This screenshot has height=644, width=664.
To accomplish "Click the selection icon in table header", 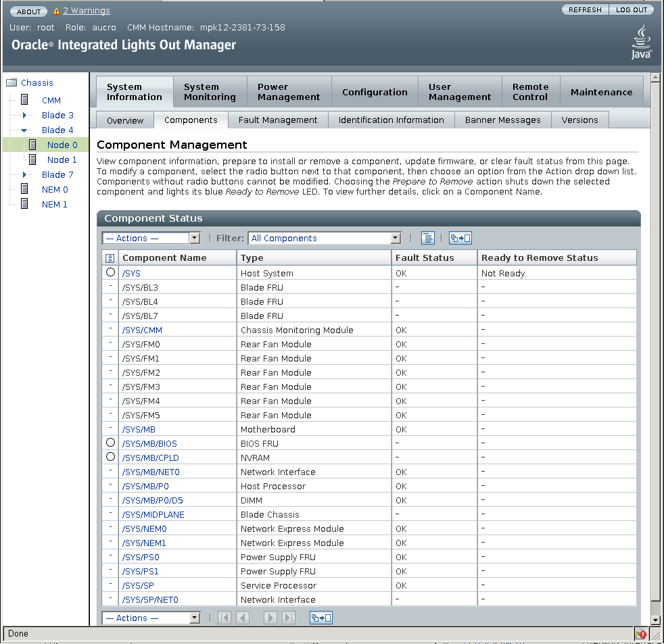I will point(110,258).
